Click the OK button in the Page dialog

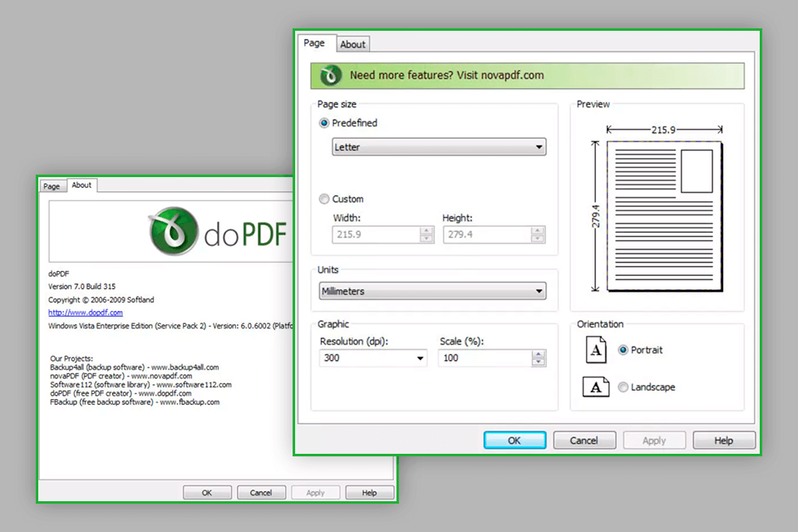[515, 441]
